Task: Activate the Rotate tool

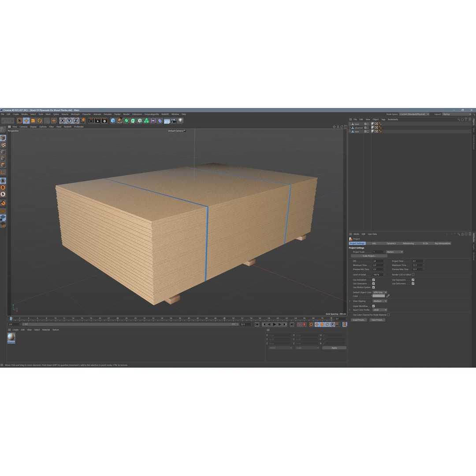Action: 40,120
